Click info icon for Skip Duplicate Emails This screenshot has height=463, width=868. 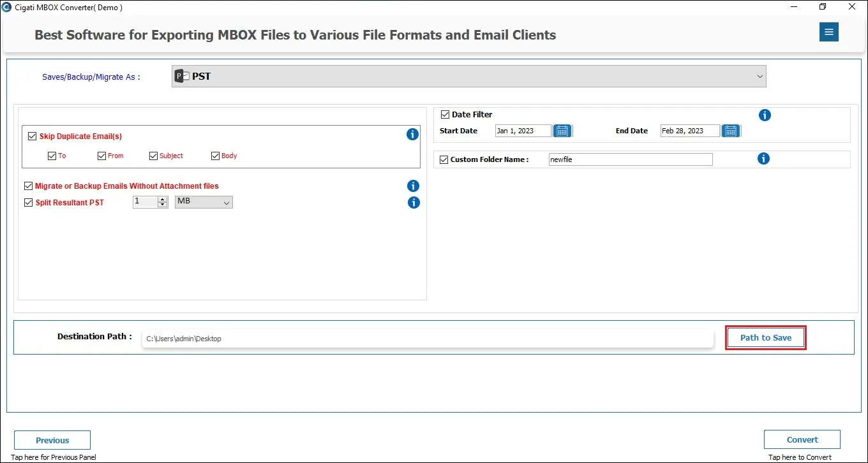point(412,135)
